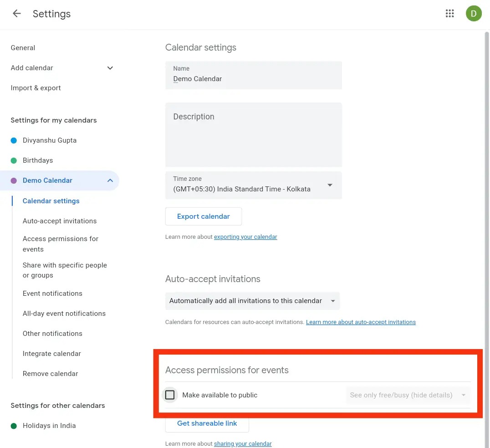
Task: Click the green dot beside Birthdays
Action: 13,160
